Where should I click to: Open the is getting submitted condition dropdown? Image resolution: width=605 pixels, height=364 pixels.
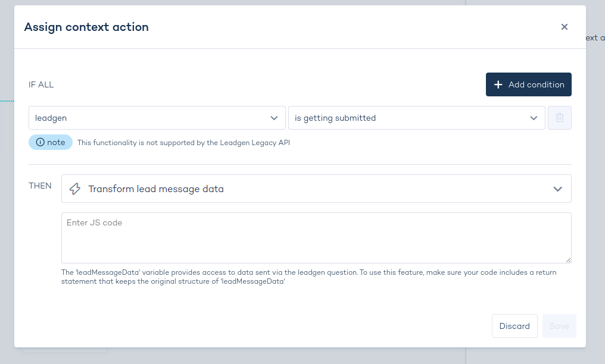pyautogui.click(x=417, y=118)
